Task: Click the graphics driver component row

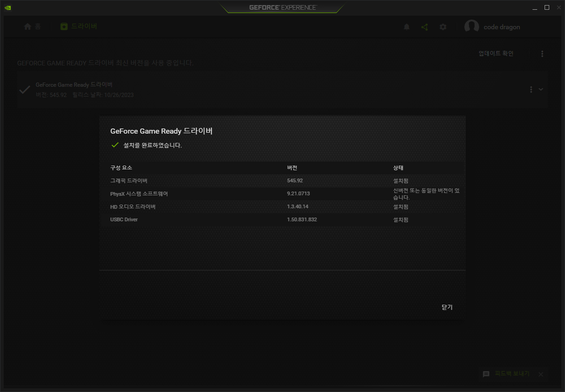Action: (282, 181)
